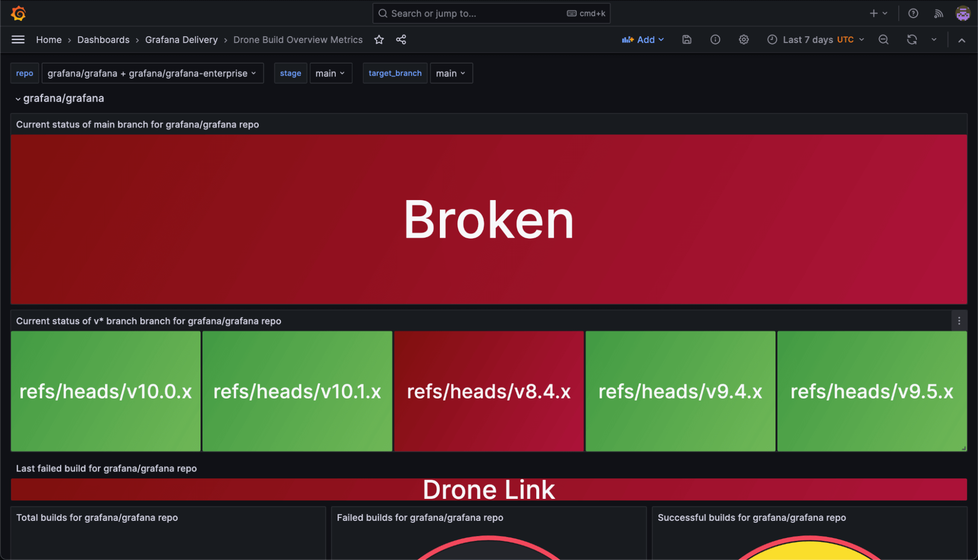The image size is (978, 560).
Task: Open the news feed icon
Action: (x=938, y=13)
